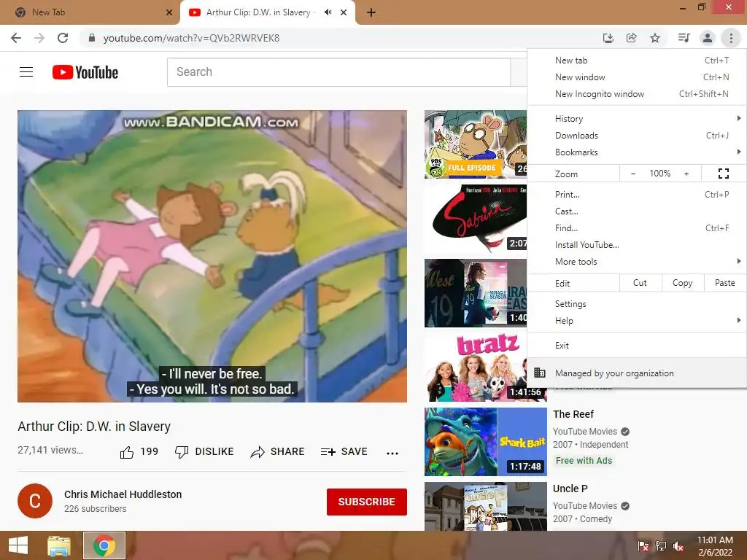Image resolution: width=747 pixels, height=560 pixels.
Task: Open the Windows Start menu
Action: [x=18, y=545]
